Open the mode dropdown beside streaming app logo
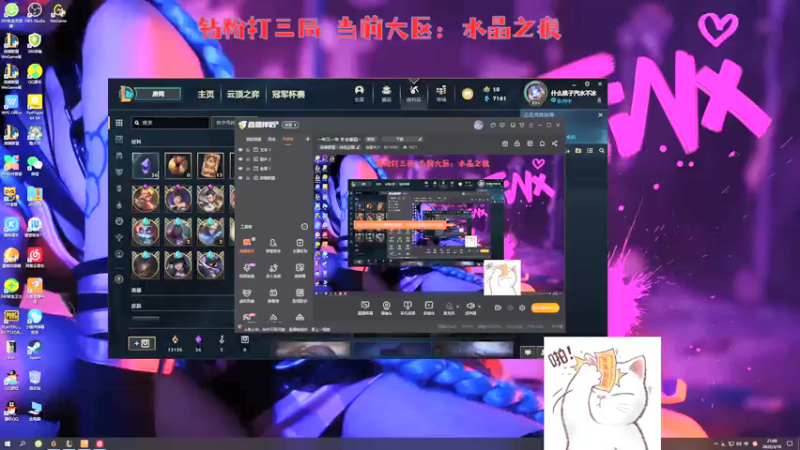 (x=290, y=125)
